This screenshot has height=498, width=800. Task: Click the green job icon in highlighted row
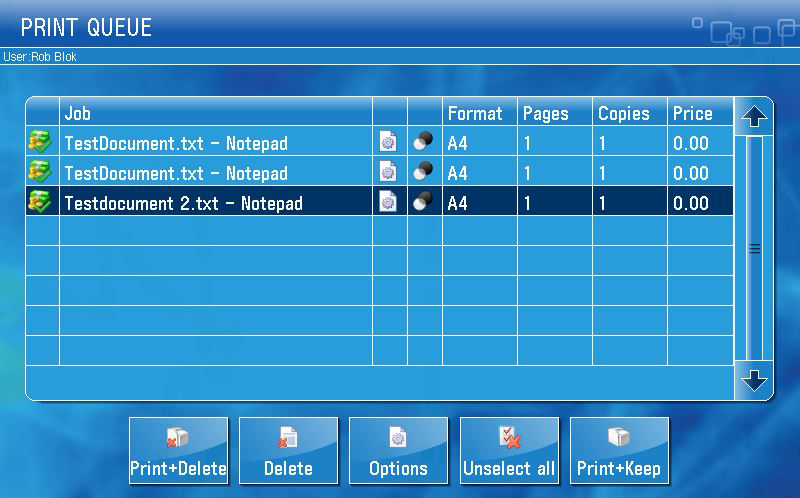click(x=39, y=203)
